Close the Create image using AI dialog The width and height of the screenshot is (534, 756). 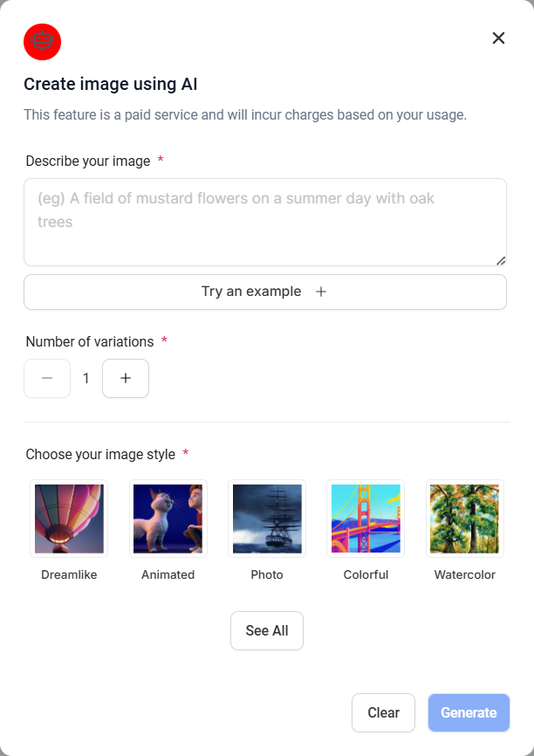(x=498, y=38)
